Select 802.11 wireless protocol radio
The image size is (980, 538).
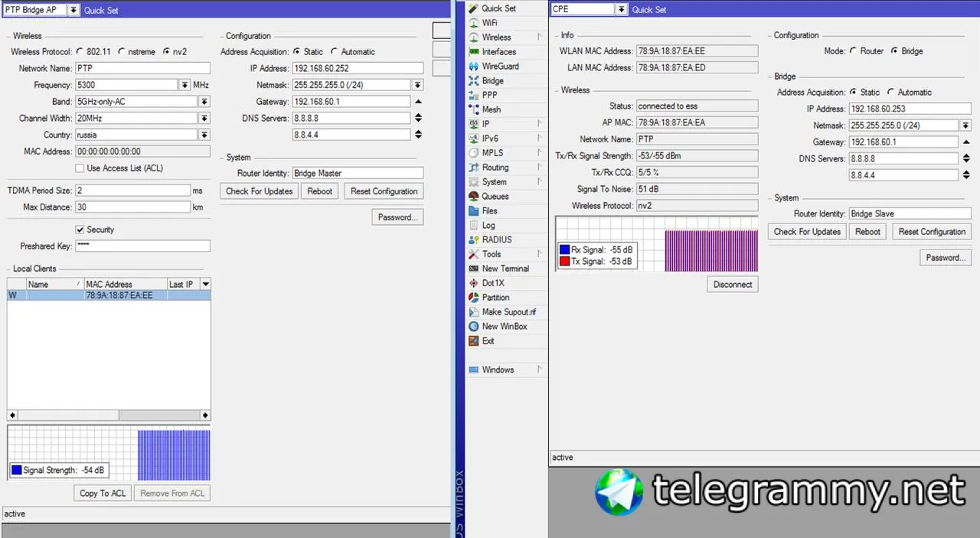[x=80, y=52]
